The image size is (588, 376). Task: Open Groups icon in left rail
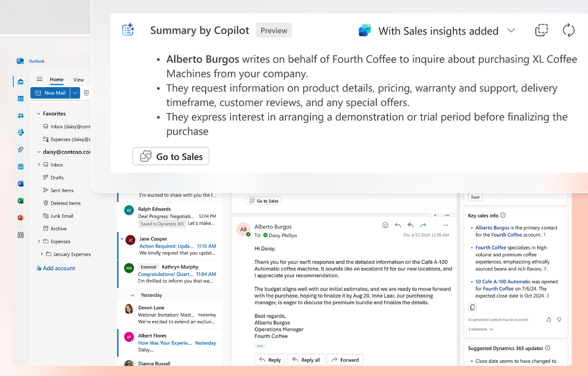[x=20, y=132]
